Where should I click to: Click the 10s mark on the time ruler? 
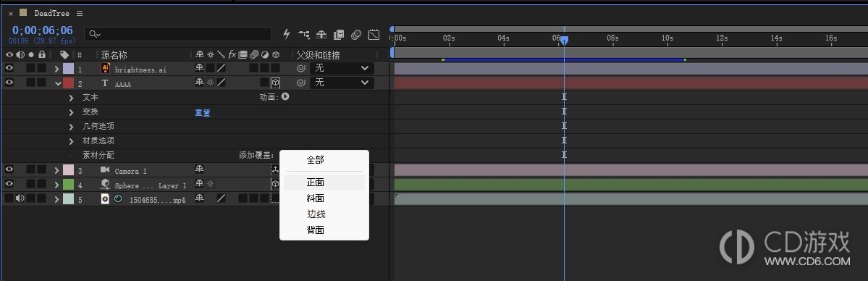coord(667,38)
